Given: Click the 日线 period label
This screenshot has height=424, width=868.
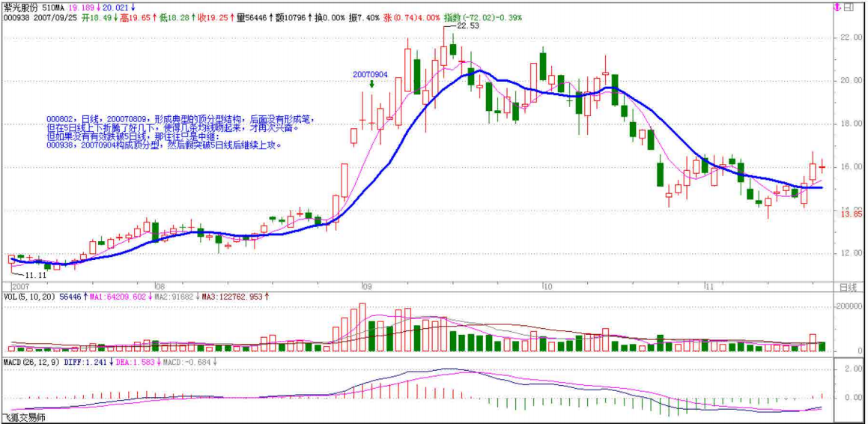Looking at the screenshot, I should pyautogui.click(x=847, y=287).
